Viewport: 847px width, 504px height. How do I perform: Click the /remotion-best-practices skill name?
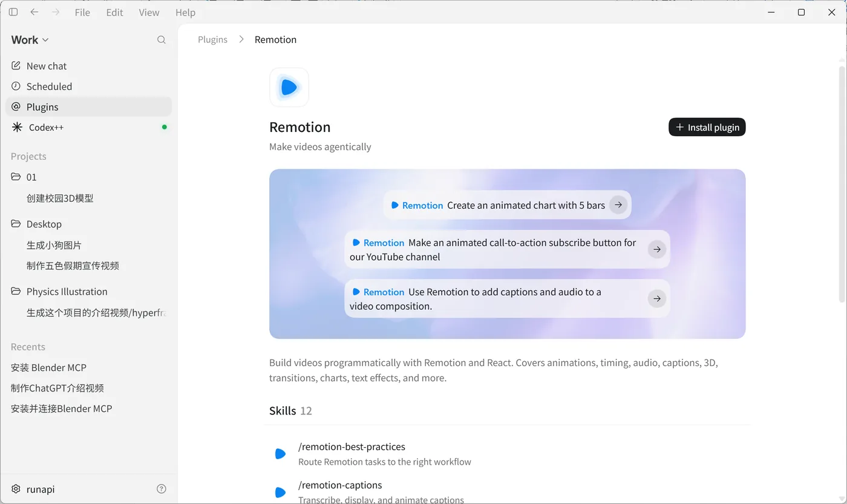pyautogui.click(x=352, y=447)
